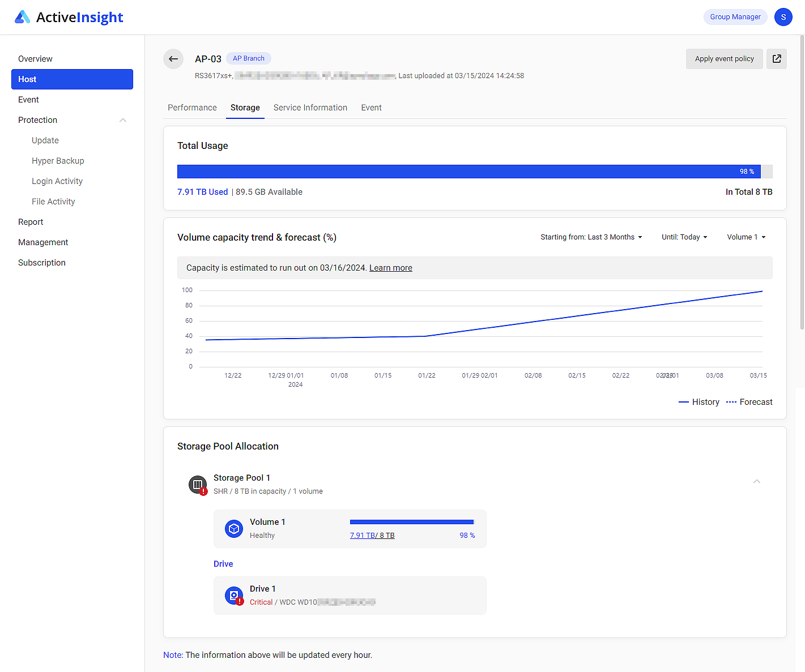This screenshot has width=805, height=672.
Task: Switch to the Performance tab
Action: point(192,108)
